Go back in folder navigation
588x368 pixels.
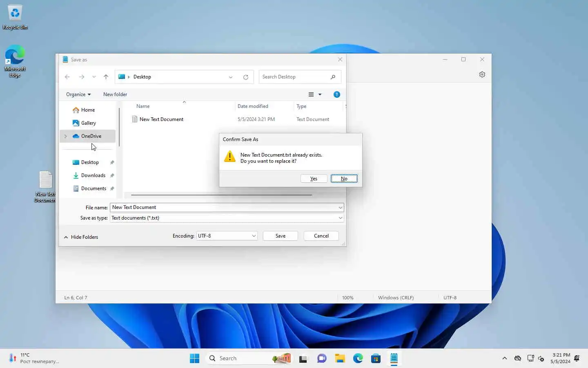[67, 77]
